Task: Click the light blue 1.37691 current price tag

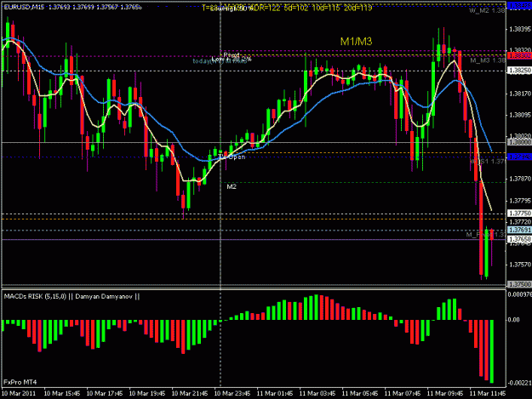Action: [519, 231]
